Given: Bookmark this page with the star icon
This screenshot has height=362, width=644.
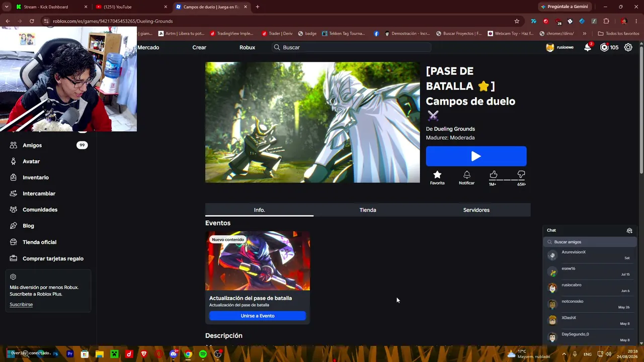Looking at the screenshot, I should click(517, 21).
